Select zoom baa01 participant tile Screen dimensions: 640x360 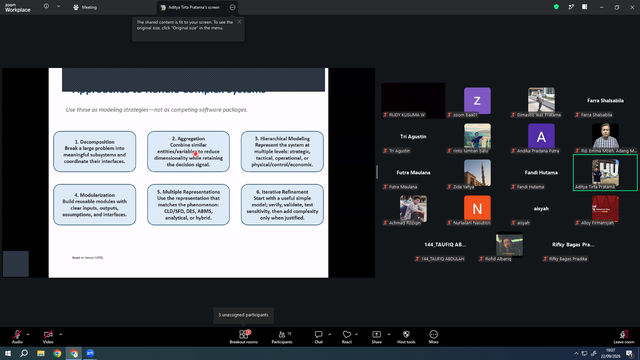coord(477,100)
